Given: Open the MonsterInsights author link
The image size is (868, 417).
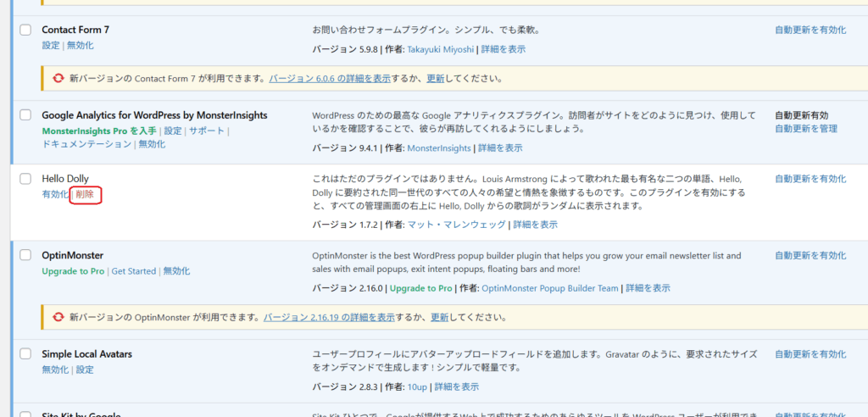Looking at the screenshot, I should tap(439, 147).
